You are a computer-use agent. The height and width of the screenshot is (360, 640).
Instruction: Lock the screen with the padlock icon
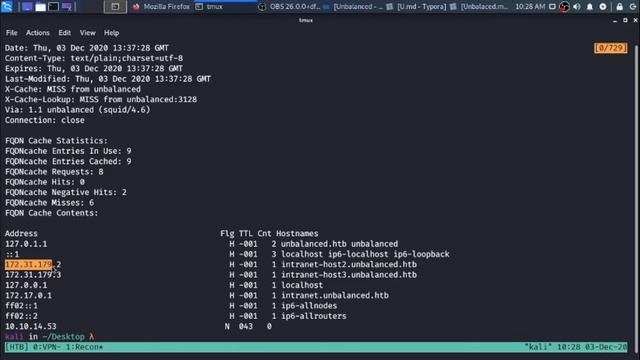click(x=620, y=7)
